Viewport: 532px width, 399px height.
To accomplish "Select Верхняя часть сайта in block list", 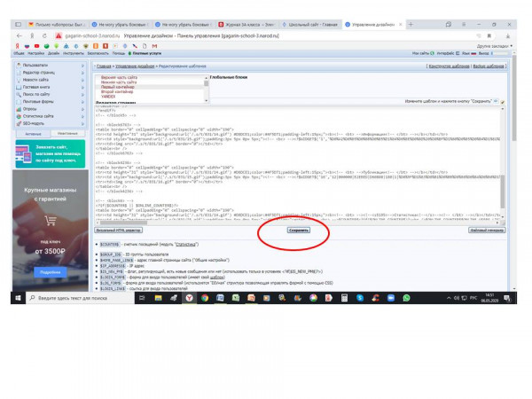I will (x=119, y=77).
